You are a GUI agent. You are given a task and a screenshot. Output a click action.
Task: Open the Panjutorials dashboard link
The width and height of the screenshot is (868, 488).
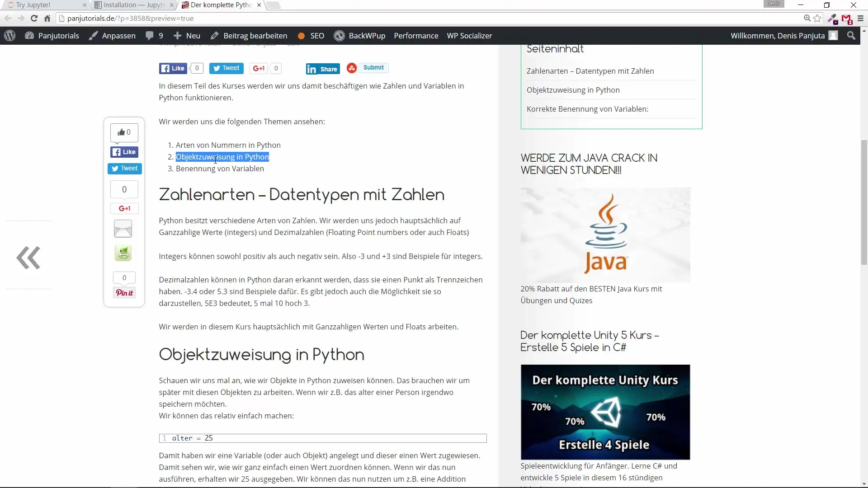coord(52,36)
